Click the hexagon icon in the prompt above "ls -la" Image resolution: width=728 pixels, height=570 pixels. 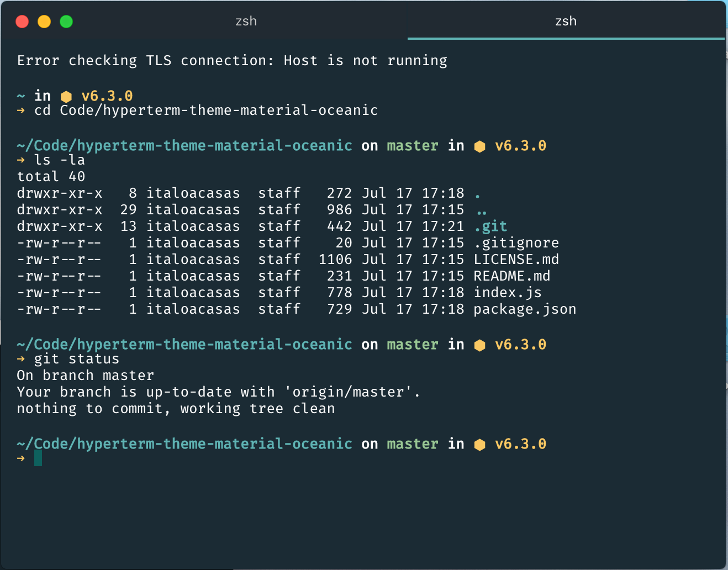tap(479, 146)
